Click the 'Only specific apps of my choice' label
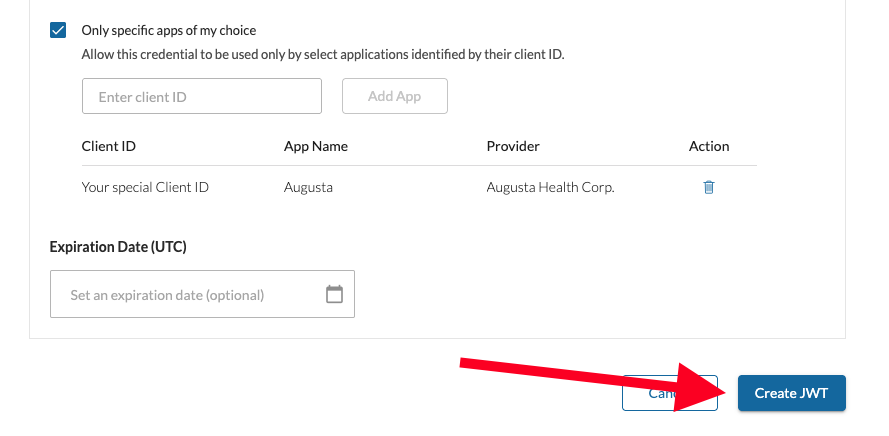 168,30
